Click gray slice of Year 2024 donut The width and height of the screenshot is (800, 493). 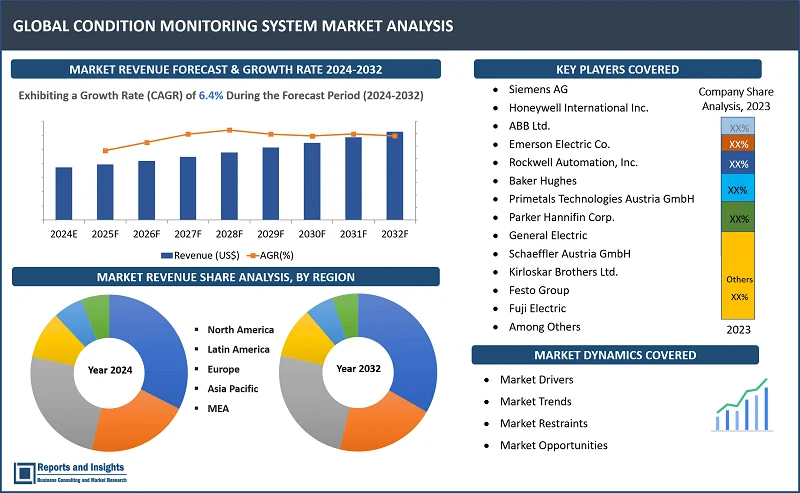click(59, 398)
